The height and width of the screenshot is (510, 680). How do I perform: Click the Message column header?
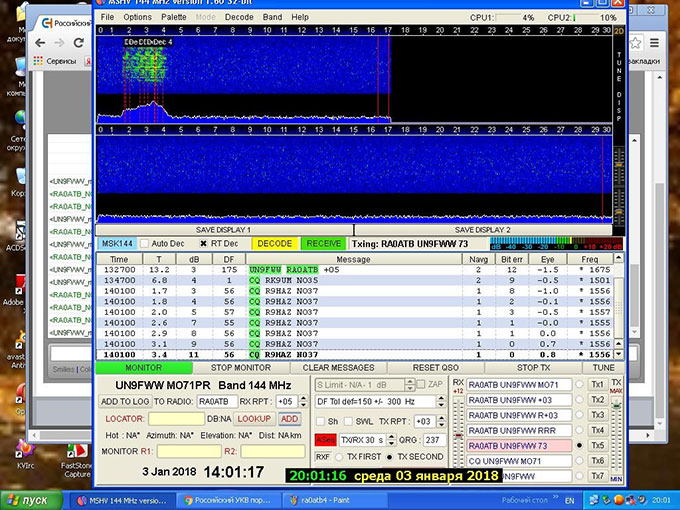tap(353, 259)
